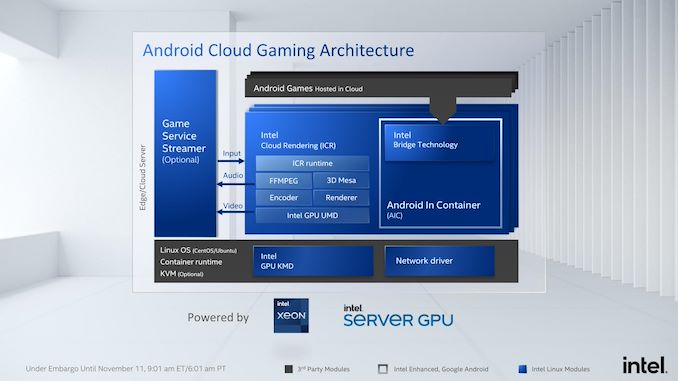Select the 3D Mesa box

(x=341, y=181)
